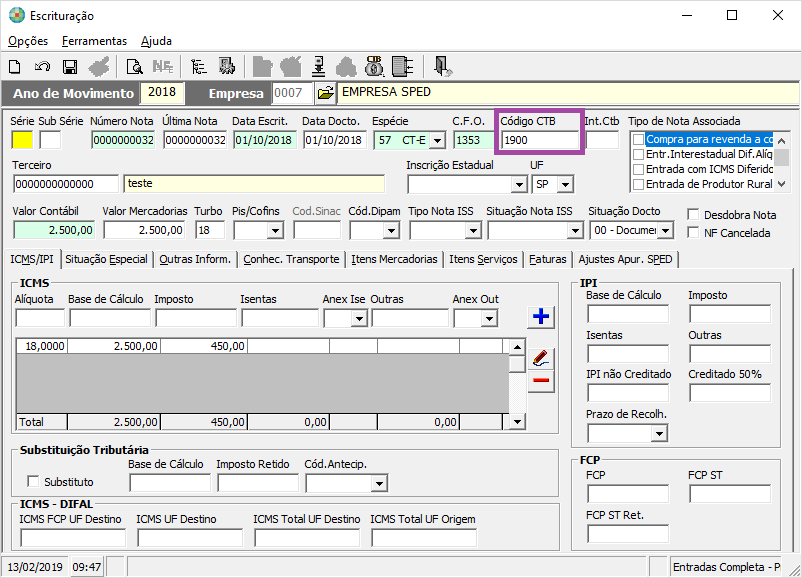The width and height of the screenshot is (802, 578).
Task: Save record with the floppy disk icon
Action: coord(70,67)
